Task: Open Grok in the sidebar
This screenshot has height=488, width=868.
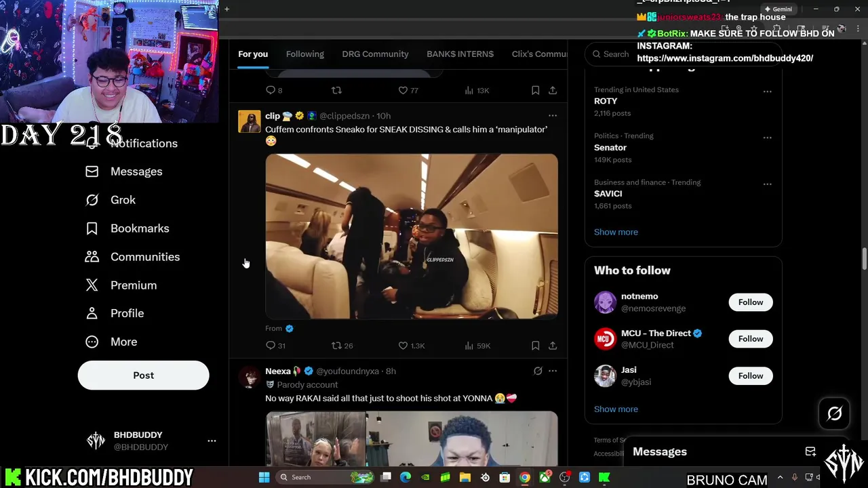Action: (111, 200)
